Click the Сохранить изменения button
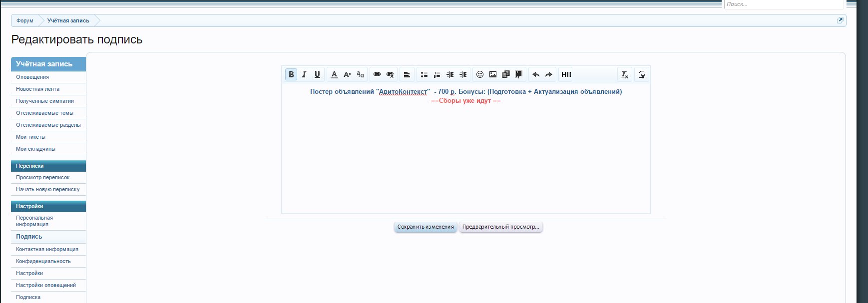Viewport: 868px width, 303px height. pos(426,227)
